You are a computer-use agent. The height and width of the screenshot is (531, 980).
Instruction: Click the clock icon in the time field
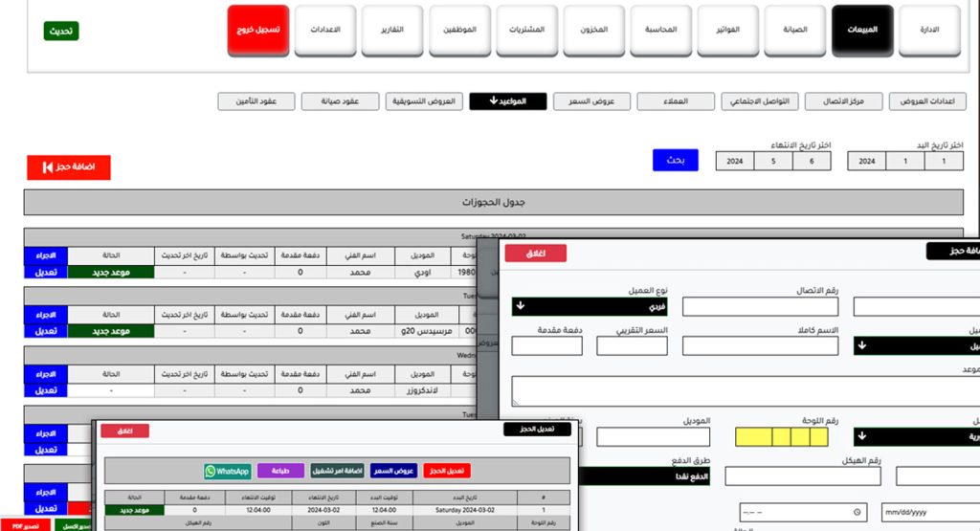[x=858, y=512]
